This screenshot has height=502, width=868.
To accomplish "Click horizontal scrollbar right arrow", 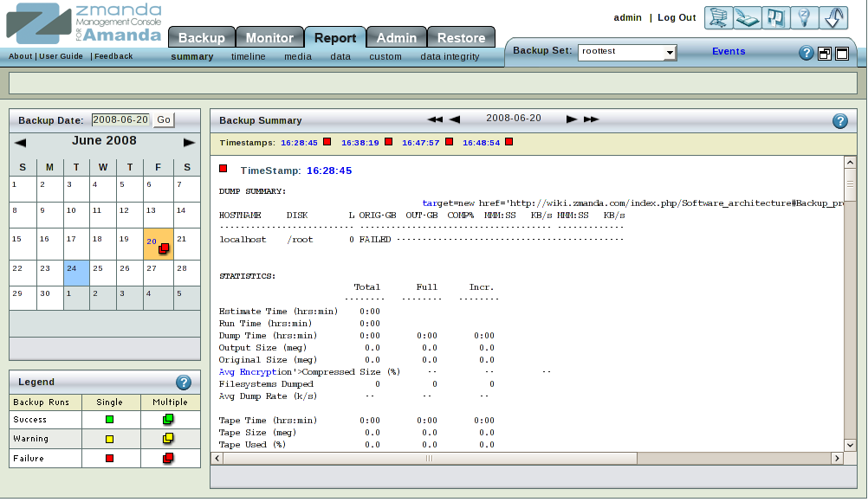I will [837, 459].
